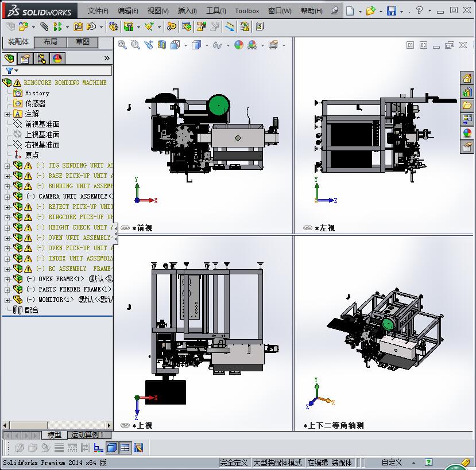Expand the 注解 annotations node
Viewport: 476px width, 470px height.
(x=7, y=114)
